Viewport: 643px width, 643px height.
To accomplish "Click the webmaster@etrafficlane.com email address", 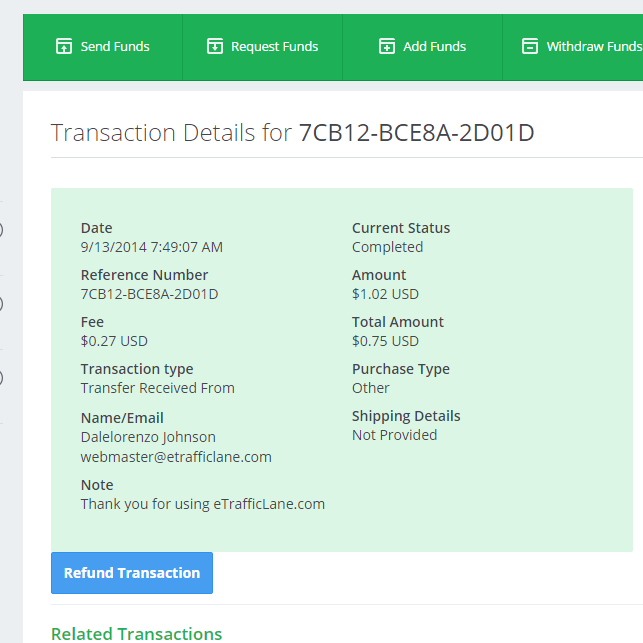I will click(176, 457).
